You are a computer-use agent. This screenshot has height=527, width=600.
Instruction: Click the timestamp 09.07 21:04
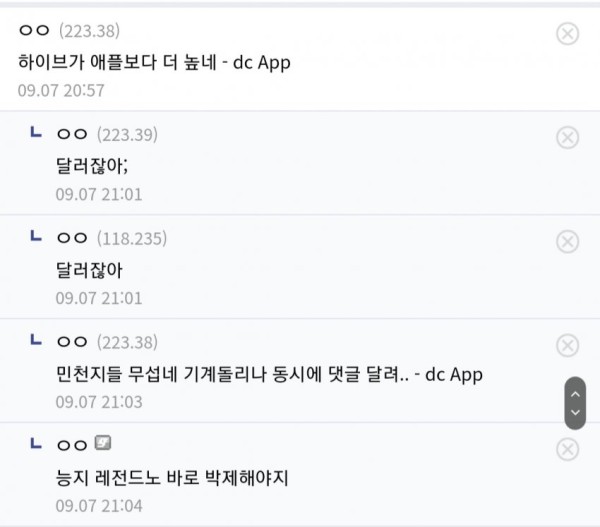click(x=99, y=506)
